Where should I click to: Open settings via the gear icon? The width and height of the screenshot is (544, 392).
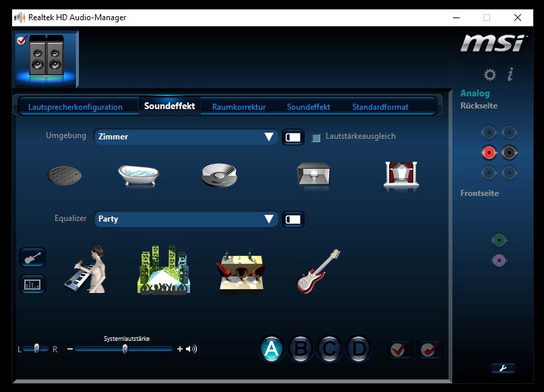[x=490, y=75]
